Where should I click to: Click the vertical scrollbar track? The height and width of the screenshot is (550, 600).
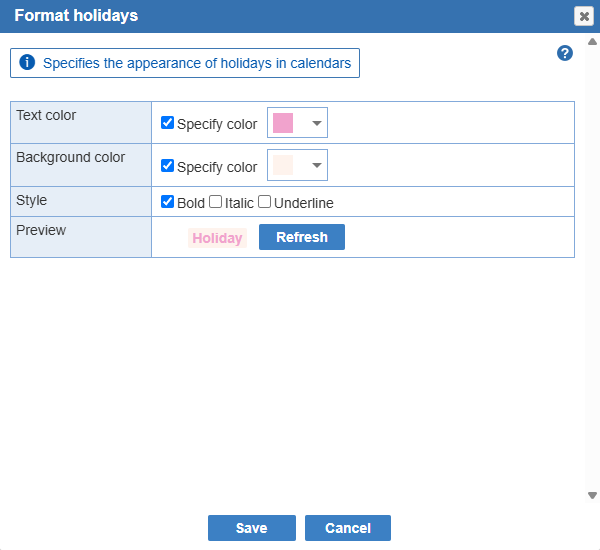[592, 268]
